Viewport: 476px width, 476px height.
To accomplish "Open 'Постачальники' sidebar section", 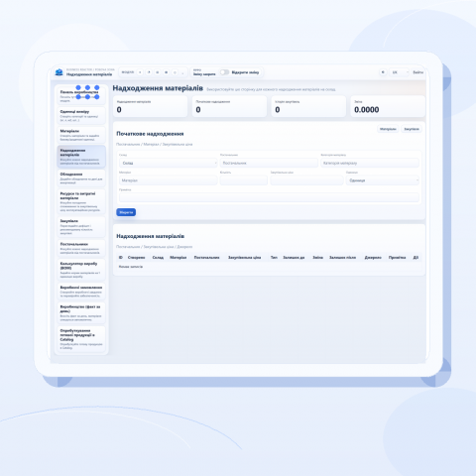I will point(81,248).
